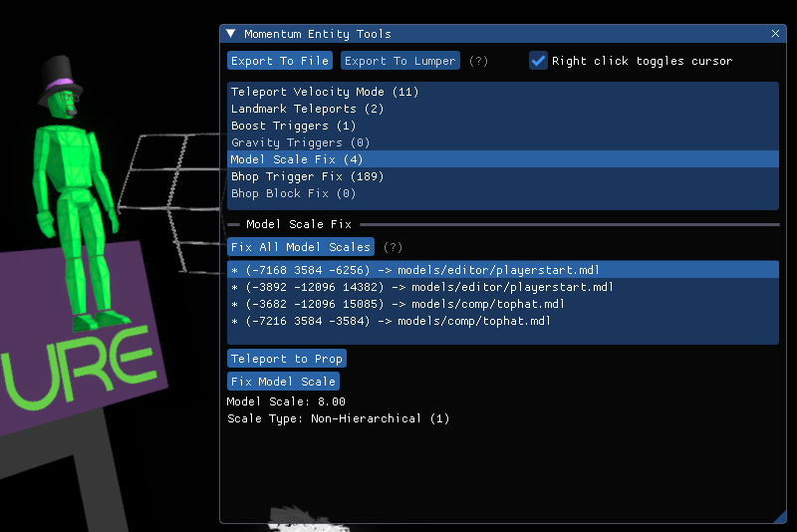This screenshot has width=797, height=532.
Task: Select Bhop Block Fix (0) entry
Action: coord(293,193)
